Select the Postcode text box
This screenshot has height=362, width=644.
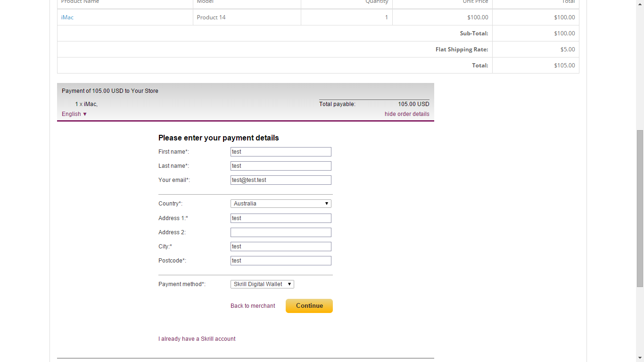tap(281, 261)
